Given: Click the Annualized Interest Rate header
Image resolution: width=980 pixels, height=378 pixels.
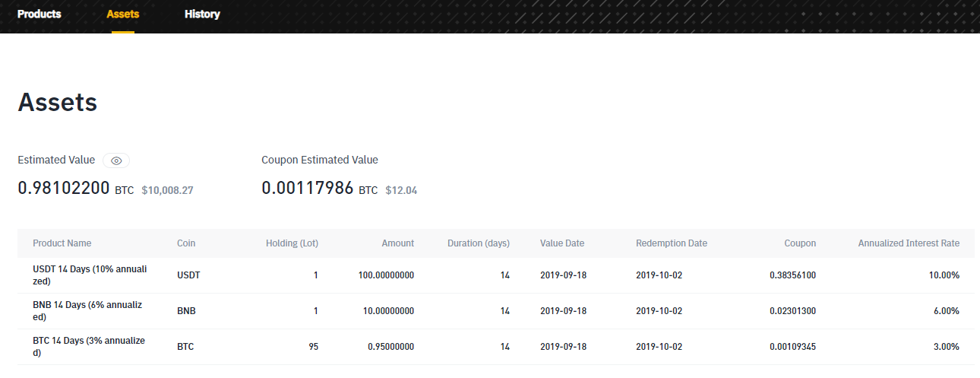Looking at the screenshot, I should pyautogui.click(x=909, y=243).
